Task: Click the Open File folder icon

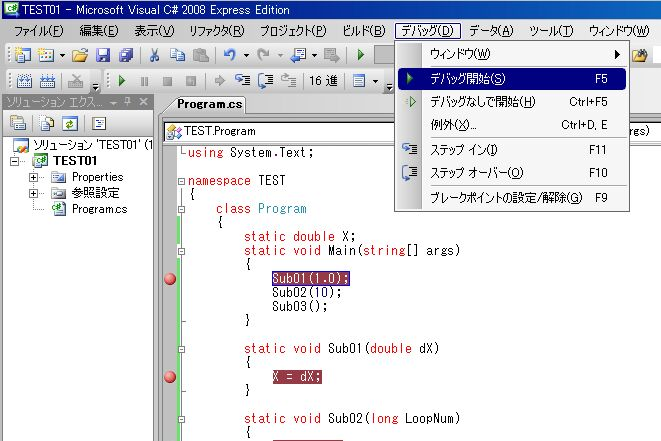Action: point(80,55)
